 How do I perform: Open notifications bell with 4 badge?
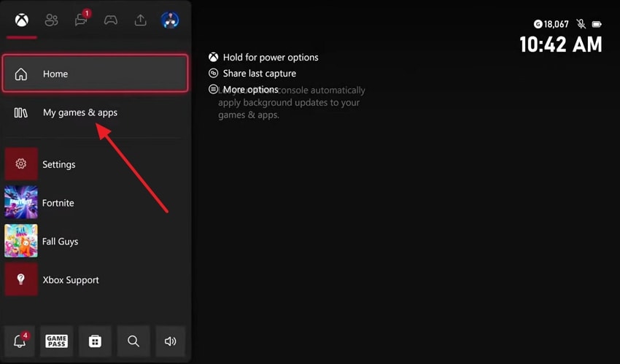(20, 341)
